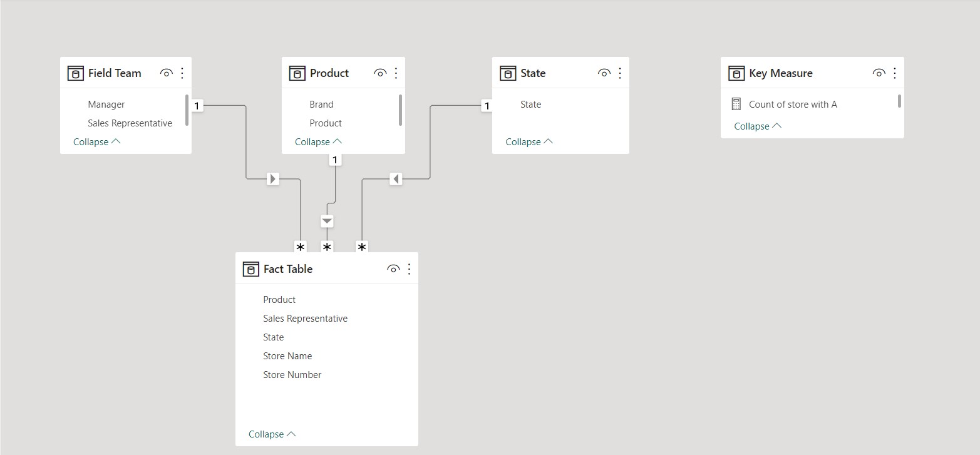The image size is (980, 455).
Task: Click the Product table field list scrollbar
Action: point(400,110)
